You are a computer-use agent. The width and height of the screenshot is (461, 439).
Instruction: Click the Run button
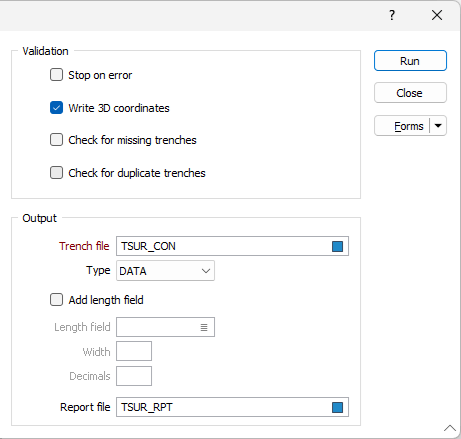[x=410, y=61]
